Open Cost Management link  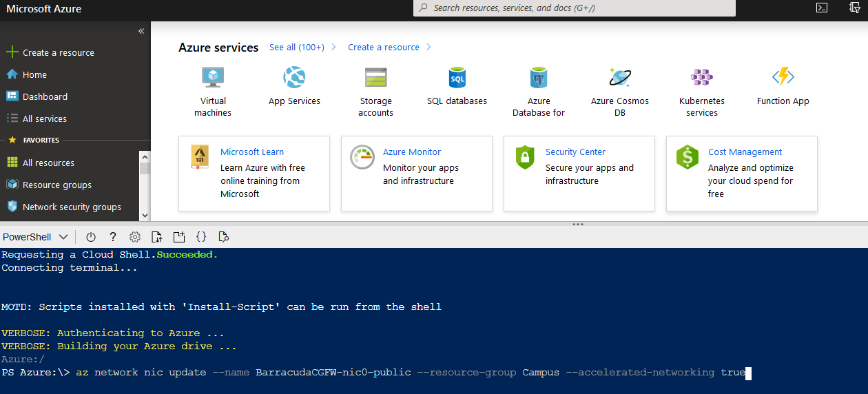pyautogui.click(x=745, y=152)
